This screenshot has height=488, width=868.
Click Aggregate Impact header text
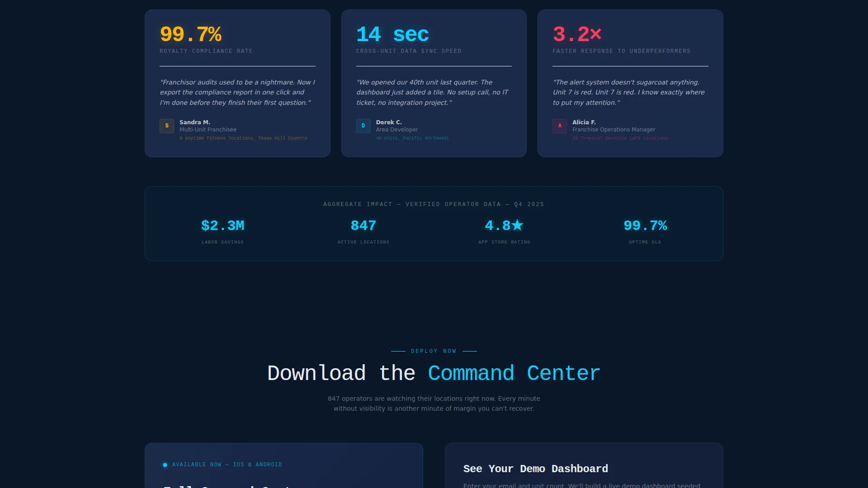(434, 204)
